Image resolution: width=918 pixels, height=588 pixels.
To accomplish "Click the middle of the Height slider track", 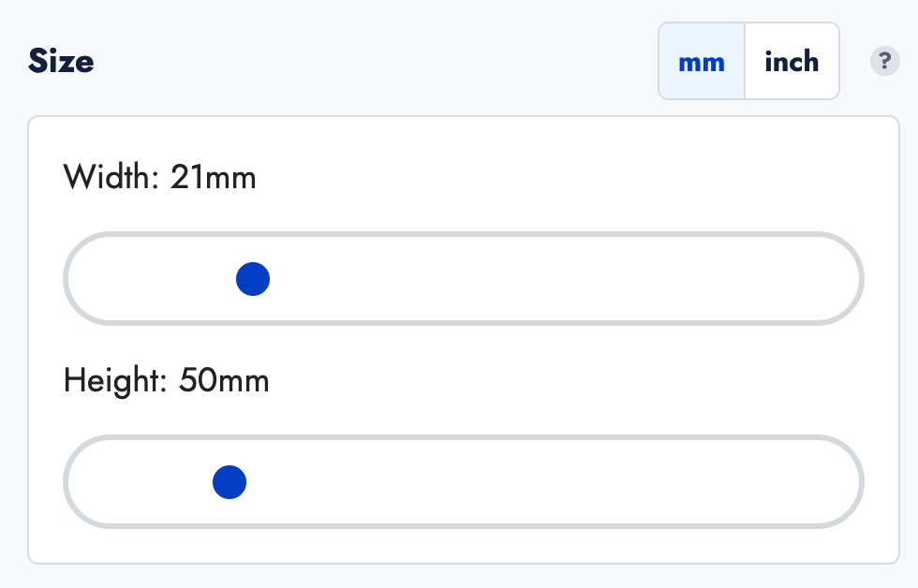I will point(464,483).
